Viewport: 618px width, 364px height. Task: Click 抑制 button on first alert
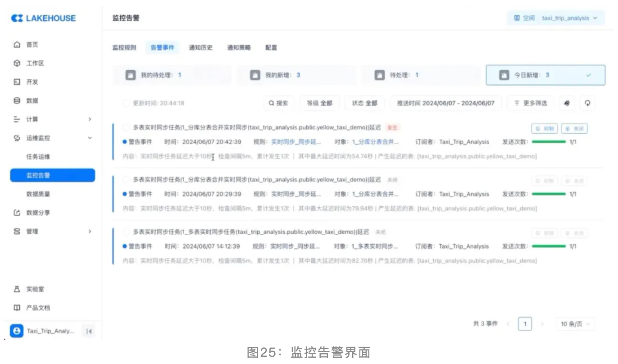[545, 129]
